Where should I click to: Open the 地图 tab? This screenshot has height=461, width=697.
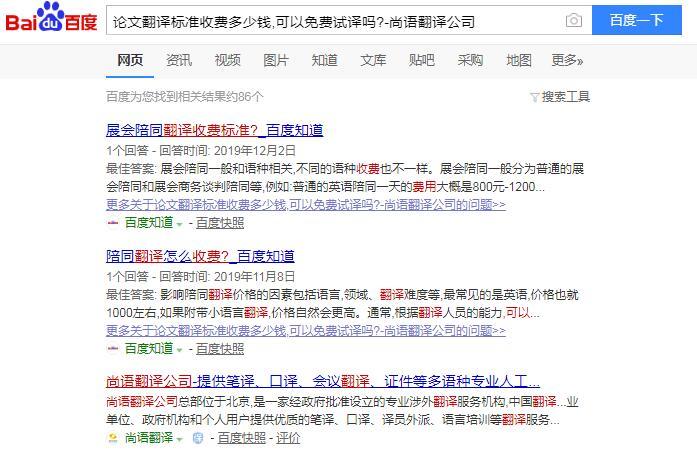click(519, 60)
